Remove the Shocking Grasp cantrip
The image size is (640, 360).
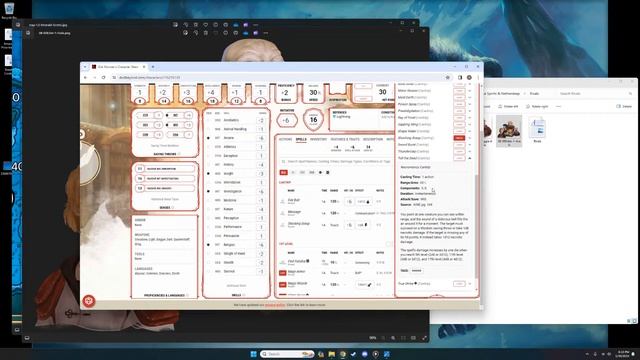coord(459,138)
